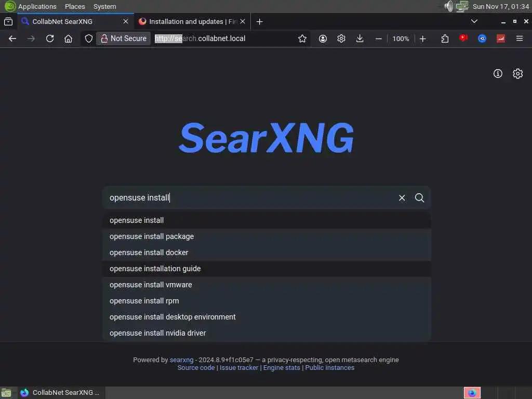This screenshot has height=399, width=532.
Task: Open the downloads panel
Action: coord(360,38)
